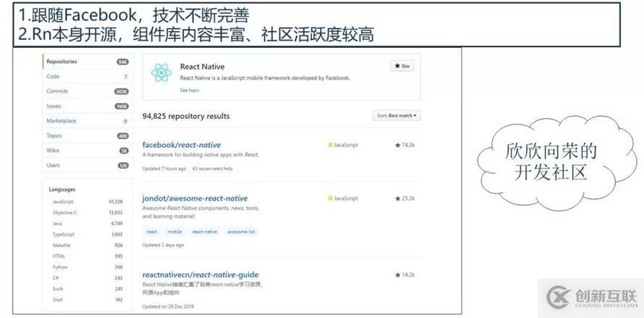Open the Marketplace results
This screenshot has height=318, width=644.
(x=88, y=121)
